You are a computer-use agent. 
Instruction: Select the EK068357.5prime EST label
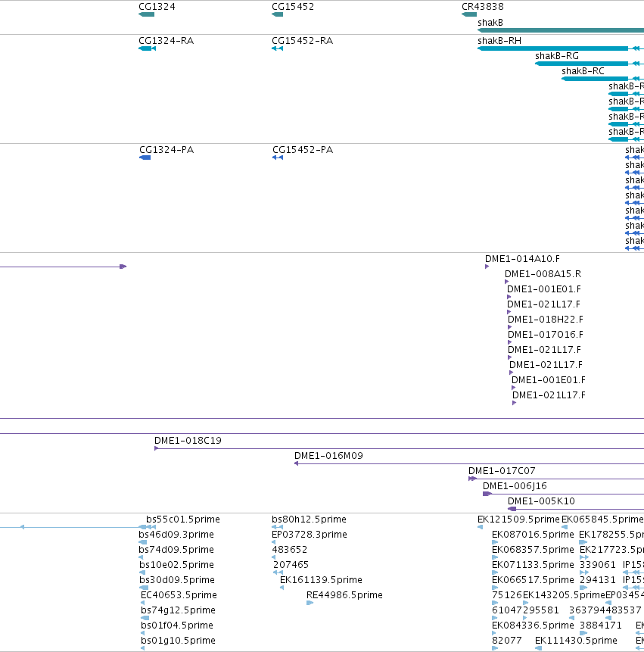pos(533,550)
